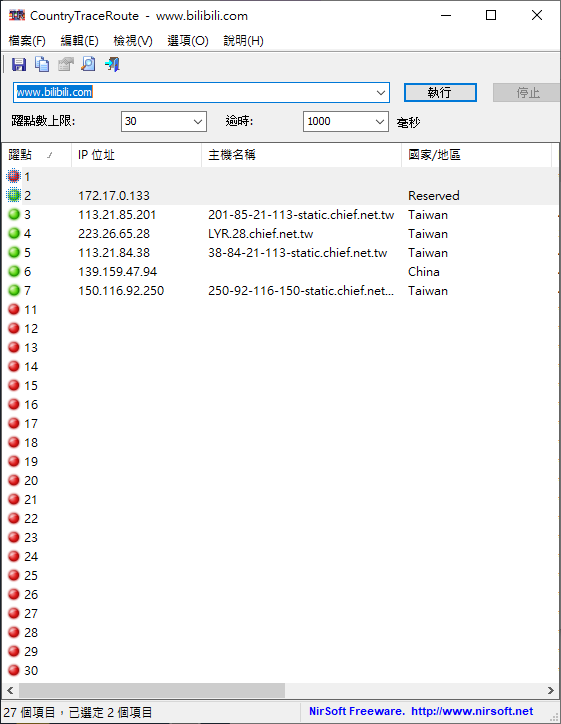Viewport: 561px width, 724px height.
Task: Click the Taiwan cell in hop 7 row
Action: pyautogui.click(x=428, y=290)
